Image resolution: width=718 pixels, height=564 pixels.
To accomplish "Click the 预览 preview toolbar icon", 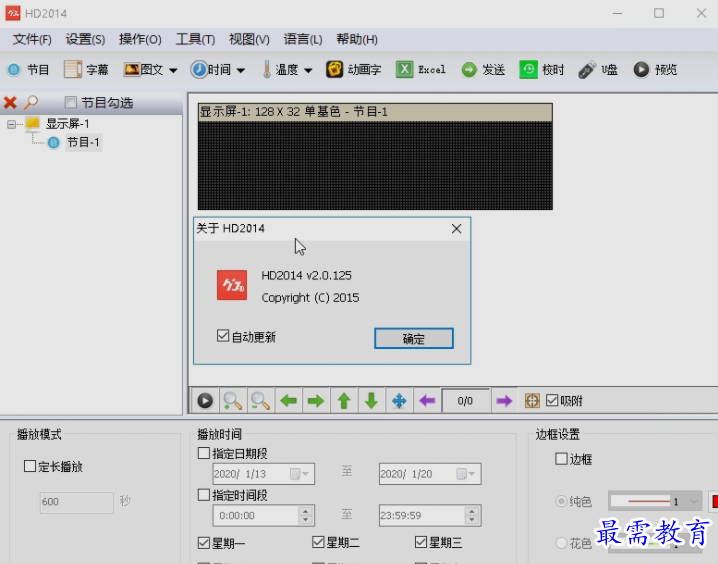I will click(641, 70).
